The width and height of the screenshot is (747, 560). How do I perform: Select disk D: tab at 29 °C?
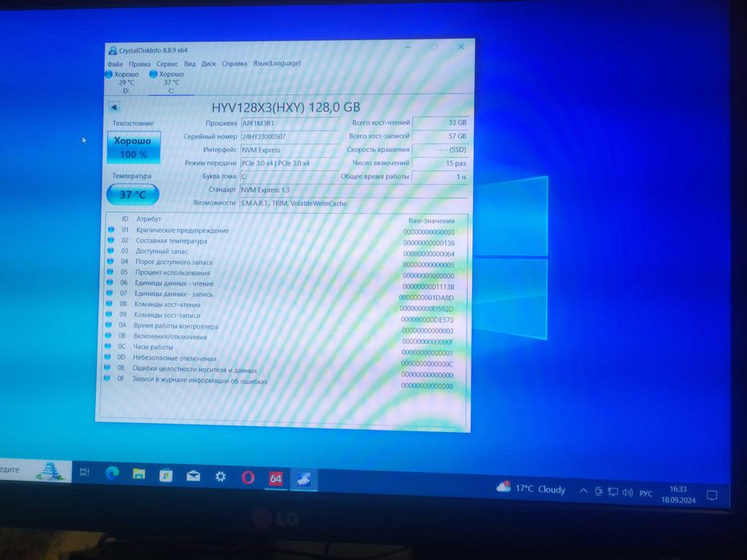[125, 82]
